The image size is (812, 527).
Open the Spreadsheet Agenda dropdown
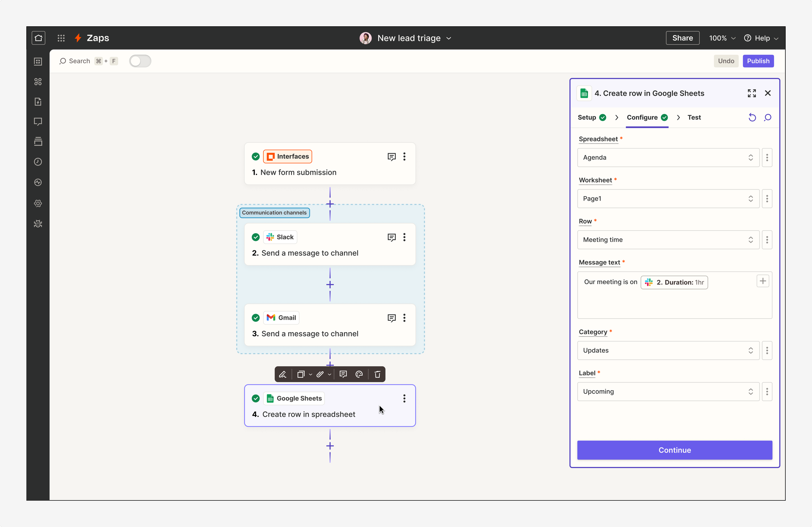(x=668, y=157)
